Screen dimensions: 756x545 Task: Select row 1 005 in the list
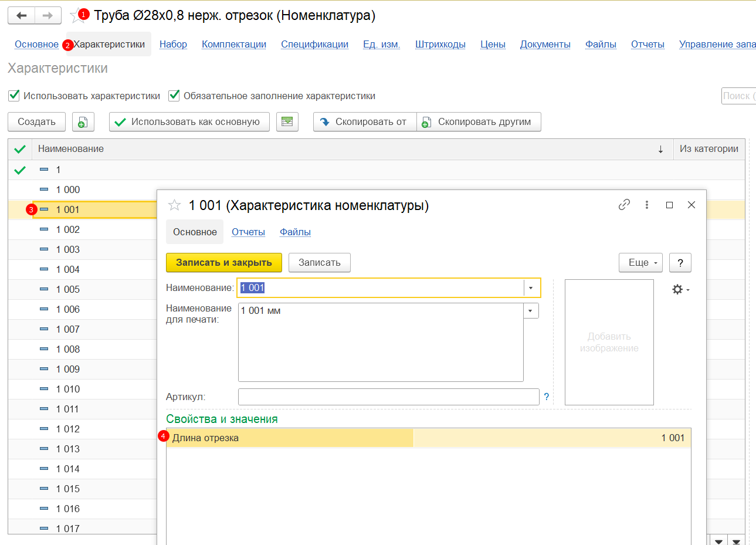pos(68,290)
